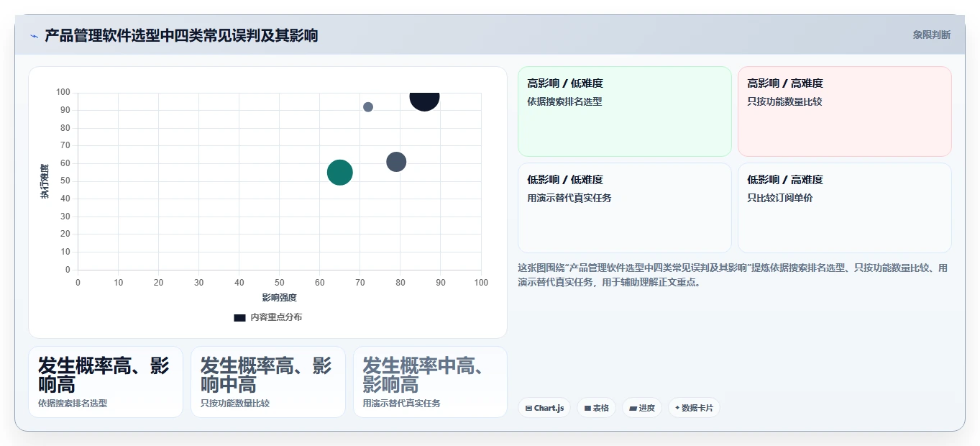Image resolution: width=980 pixels, height=446 pixels.
Task: Click 用演示替代真实任务 in quadrant card
Action: coord(569,198)
